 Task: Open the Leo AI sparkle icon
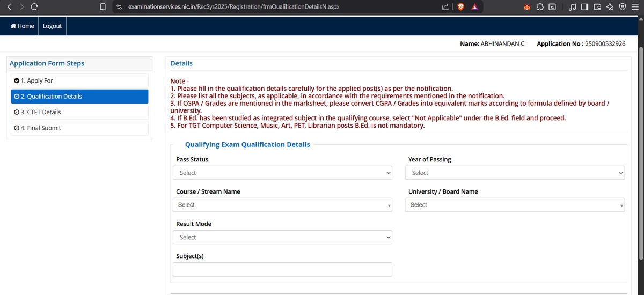610,7
